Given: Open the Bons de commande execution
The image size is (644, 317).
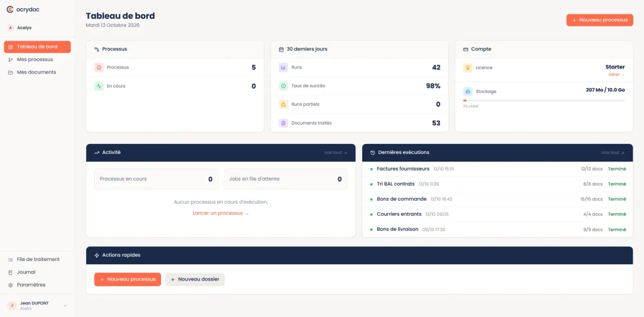Looking at the screenshot, I should [497, 199].
